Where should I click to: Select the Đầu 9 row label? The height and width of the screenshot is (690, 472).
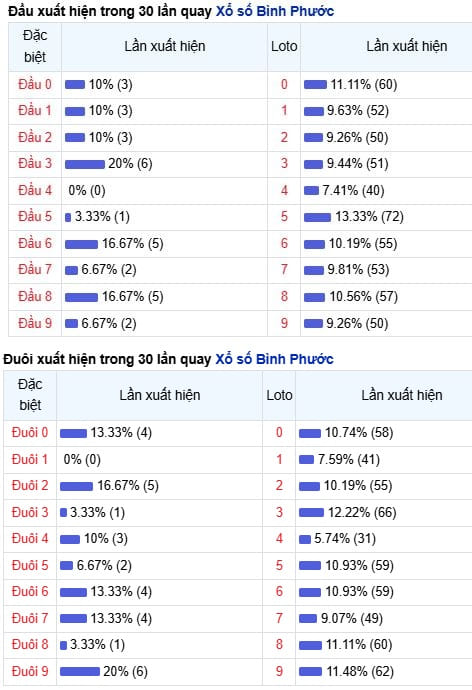pos(35,323)
